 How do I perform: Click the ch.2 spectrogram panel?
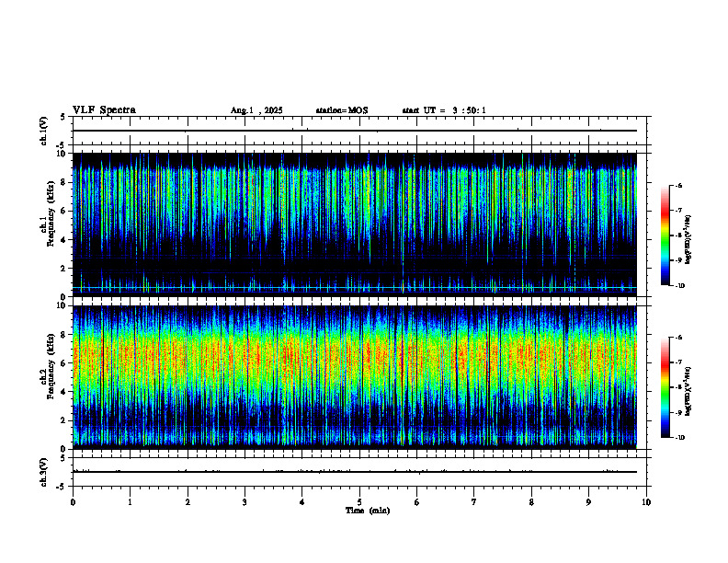tap(355, 377)
